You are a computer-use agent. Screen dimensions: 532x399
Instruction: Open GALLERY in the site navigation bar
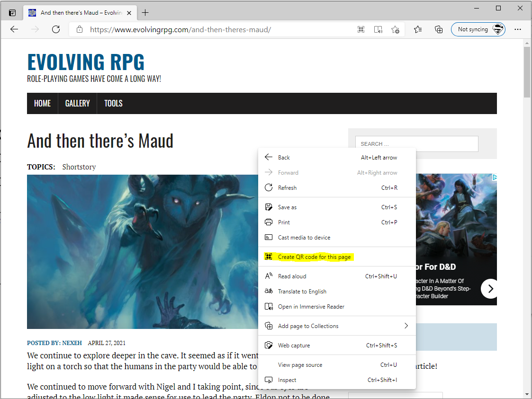click(x=77, y=103)
